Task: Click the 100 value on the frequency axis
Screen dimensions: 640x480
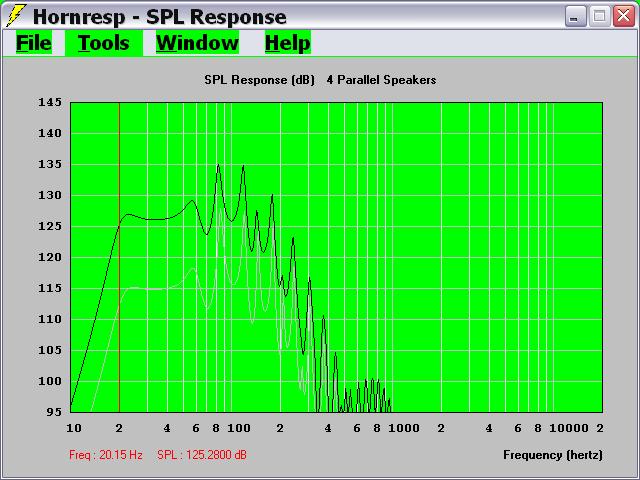Action: (239, 428)
